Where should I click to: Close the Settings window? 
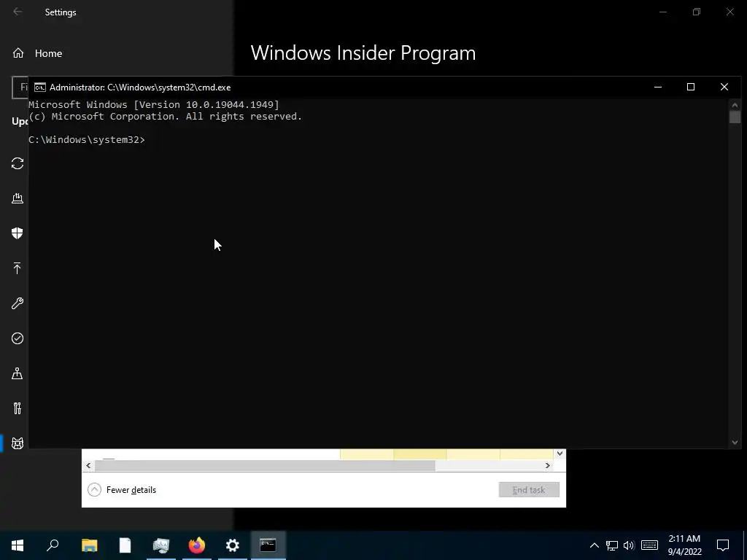[729, 12]
